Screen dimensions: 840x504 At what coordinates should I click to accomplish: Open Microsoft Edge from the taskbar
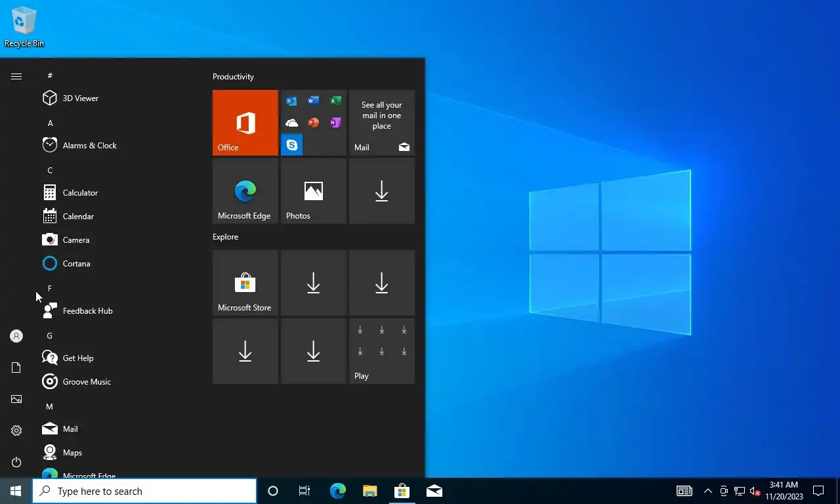point(337,491)
